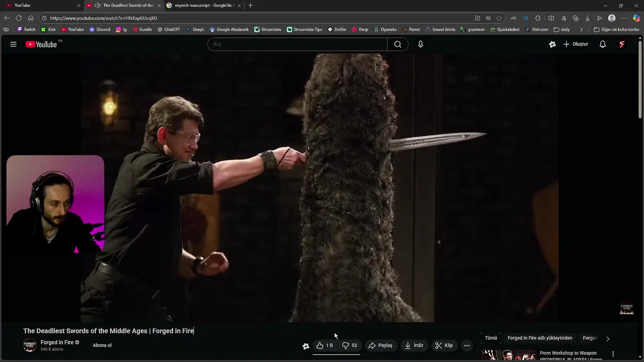Open the Instagram 'Ig' bookmark
644x362 pixels.
[x=121, y=30]
